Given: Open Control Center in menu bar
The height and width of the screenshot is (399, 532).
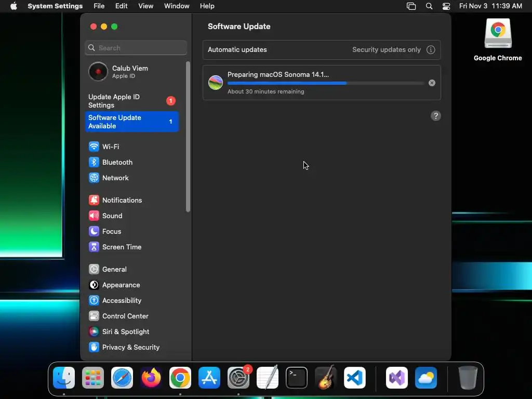Looking at the screenshot, I should [446, 6].
